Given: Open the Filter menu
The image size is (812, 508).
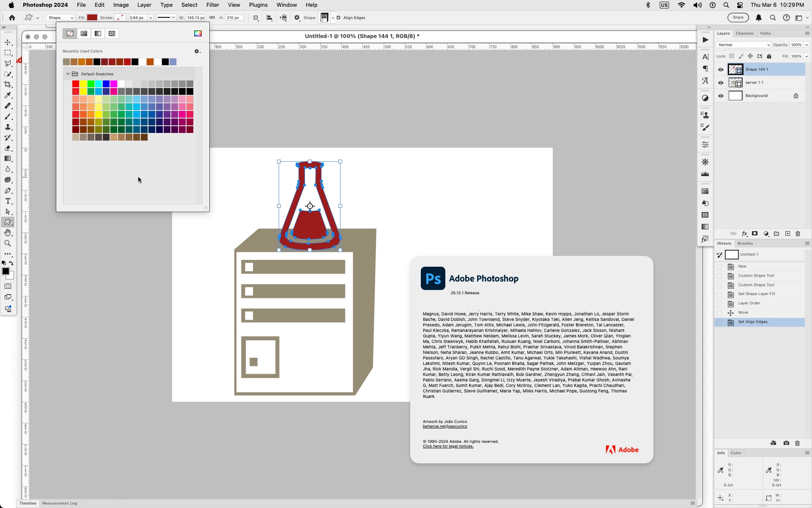Looking at the screenshot, I should pos(212,5).
